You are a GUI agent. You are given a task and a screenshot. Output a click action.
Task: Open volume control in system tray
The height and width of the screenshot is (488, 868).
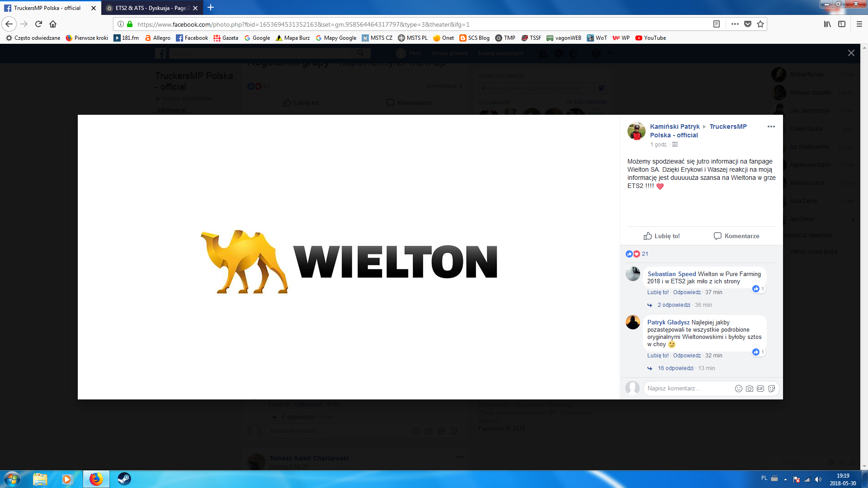[818, 479]
